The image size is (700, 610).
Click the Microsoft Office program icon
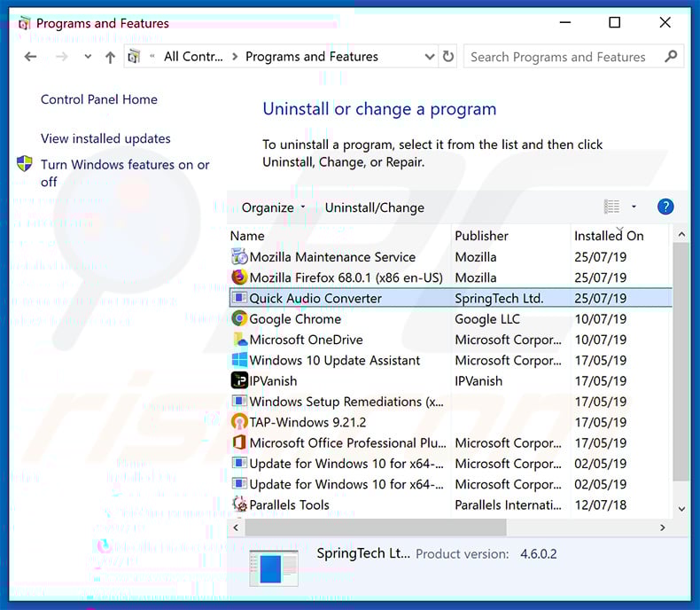(239, 443)
